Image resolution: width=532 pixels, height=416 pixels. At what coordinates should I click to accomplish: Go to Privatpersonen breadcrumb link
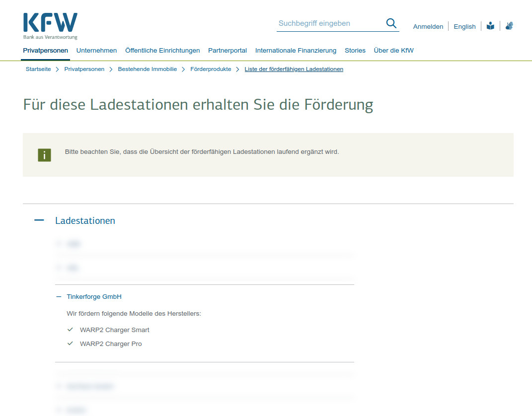click(x=84, y=69)
